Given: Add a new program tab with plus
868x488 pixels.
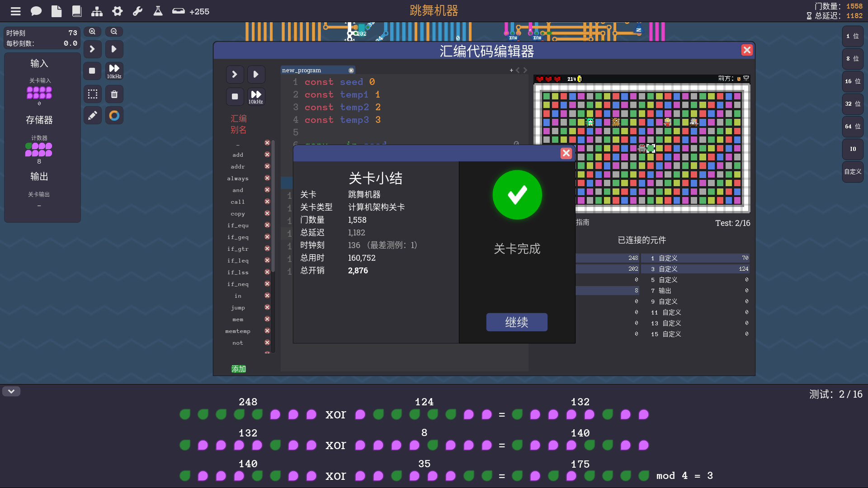Looking at the screenshot, I should [511, 70].
